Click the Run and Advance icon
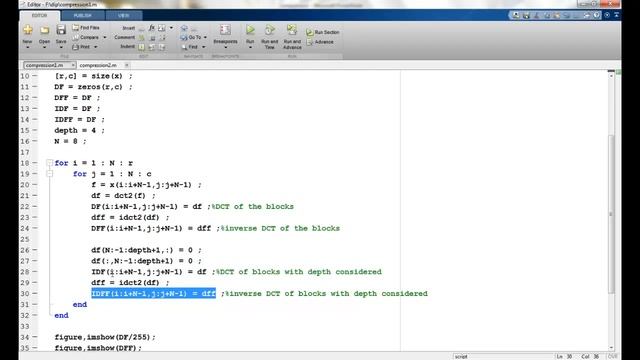Viewport: 640px width, 360px height. click(292, 30)
